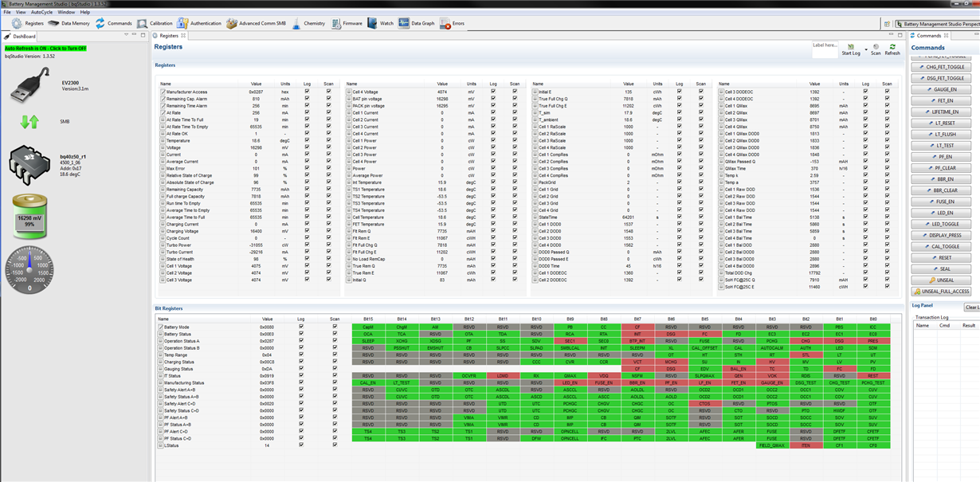The height and width of the screenshot is (482, 980).
Task: Open the Registers view from toolbar
Action: 27,23
